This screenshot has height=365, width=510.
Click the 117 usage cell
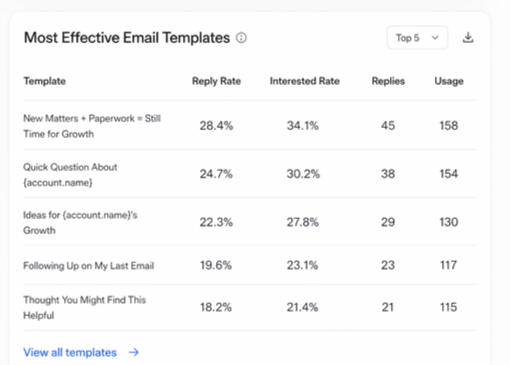tap(448, 265)
